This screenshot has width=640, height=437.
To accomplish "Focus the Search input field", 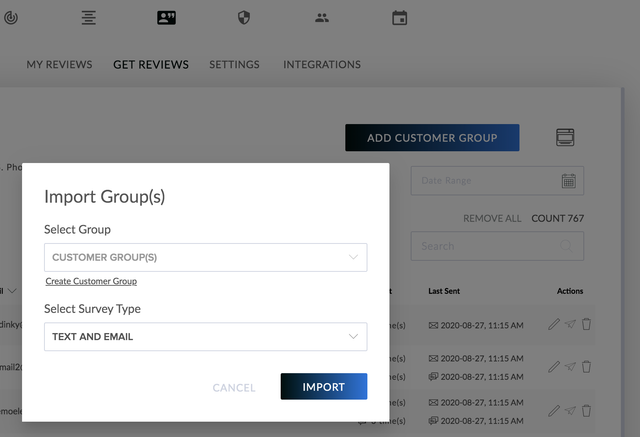I will point(497,246).
